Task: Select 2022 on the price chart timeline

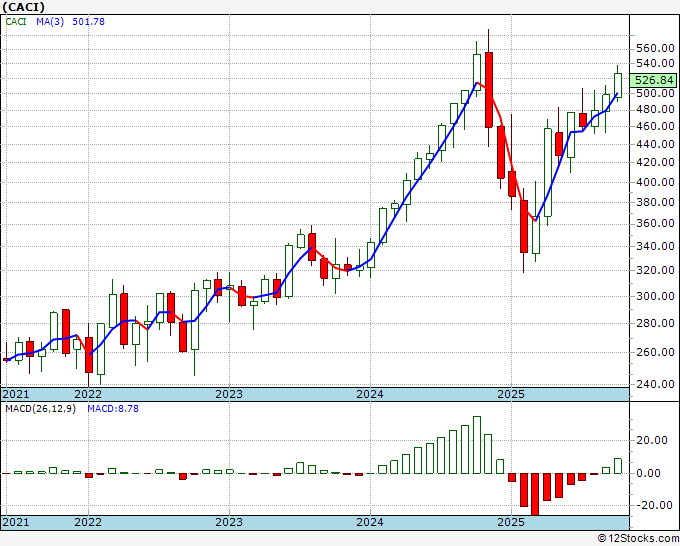Action: (x=88, y=394)
